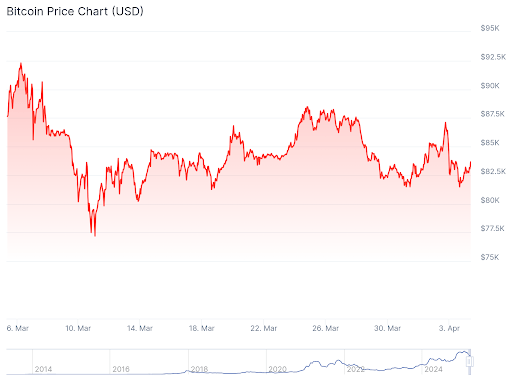This screenshot has height=384, width=512.
Task: Select the $77.5K axis label
Action: tap(492, 228)
